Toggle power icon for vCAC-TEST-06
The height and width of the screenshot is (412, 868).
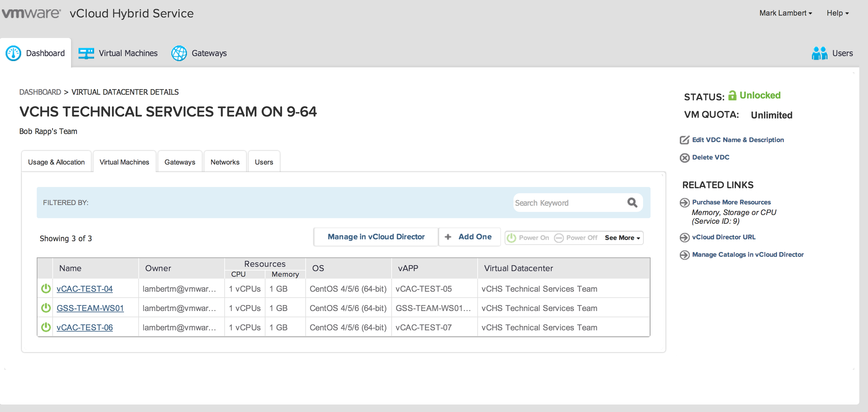click(x=46, y=327)
